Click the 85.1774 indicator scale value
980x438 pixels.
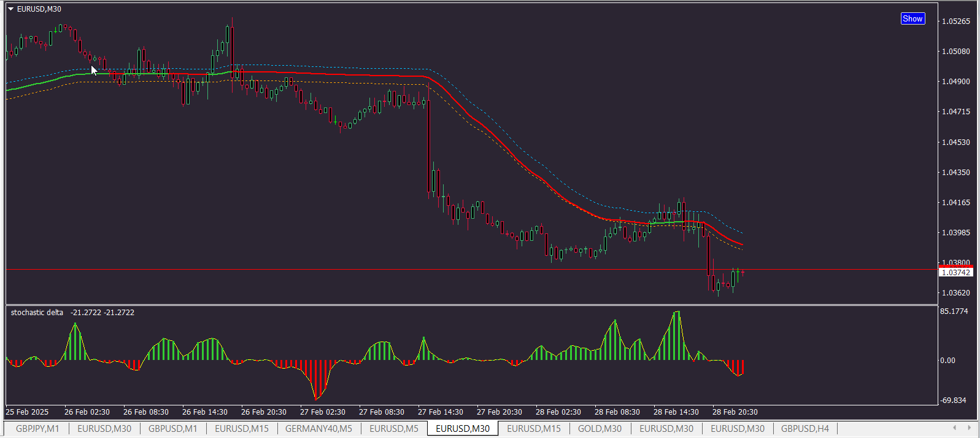pos(954,311)
